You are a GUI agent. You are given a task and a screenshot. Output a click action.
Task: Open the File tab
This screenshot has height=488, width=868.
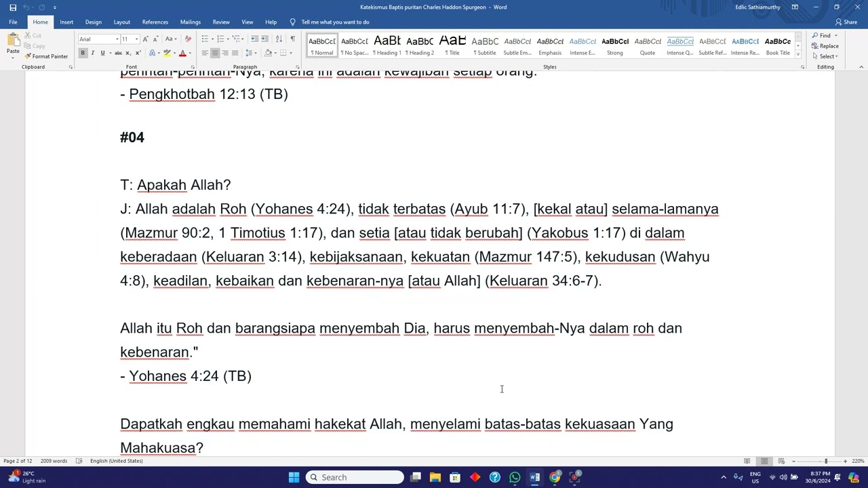[13, 22]
